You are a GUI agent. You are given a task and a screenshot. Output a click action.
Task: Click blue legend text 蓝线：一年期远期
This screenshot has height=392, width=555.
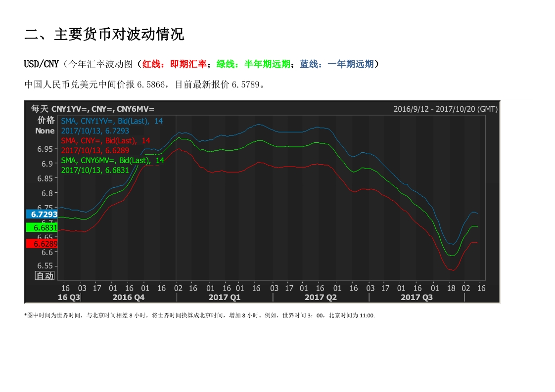coord(337,64)
